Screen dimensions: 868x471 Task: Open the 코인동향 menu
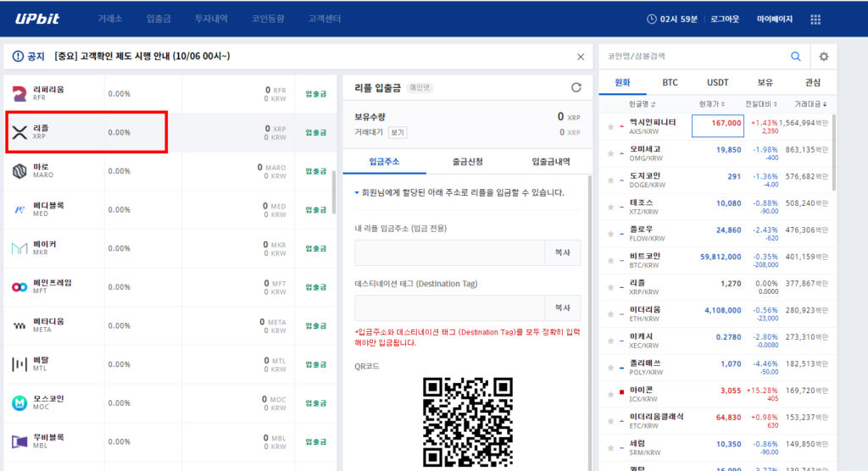coord(268,19)
